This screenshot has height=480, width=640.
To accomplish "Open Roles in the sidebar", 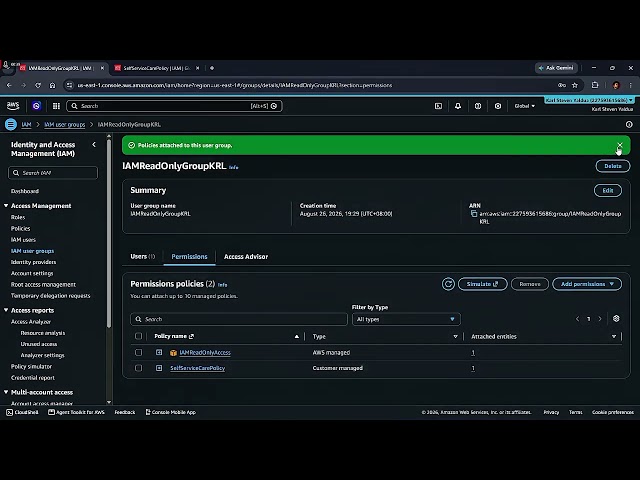I will [x=18, y=218].
